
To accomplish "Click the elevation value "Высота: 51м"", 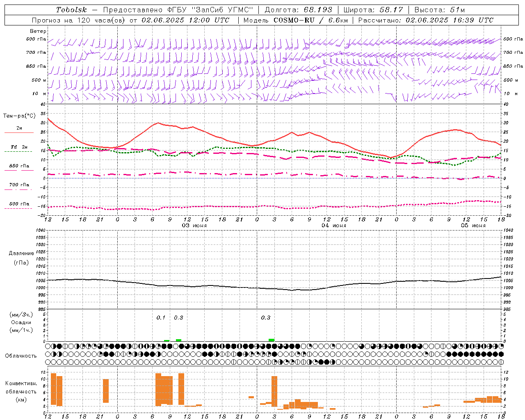I will (440, 10).
